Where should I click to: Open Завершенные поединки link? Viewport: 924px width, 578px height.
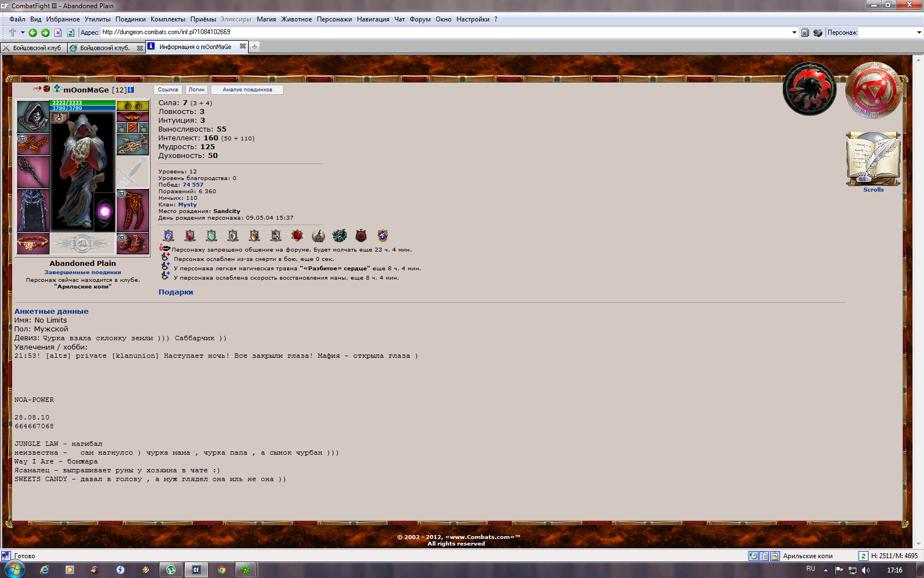click(x=82, y=272)
